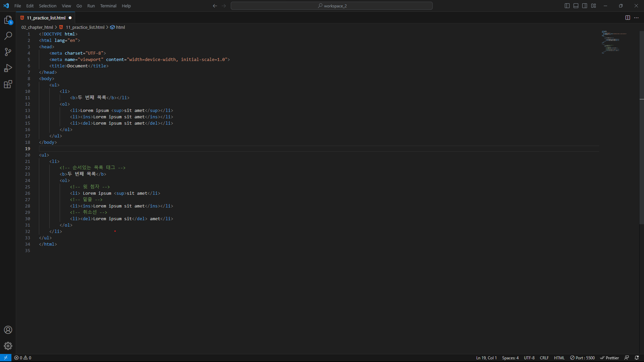644x362 pixels.
Task: Click the Prettier status bar button
Action: pyautogui.click(x=609, y=358)
